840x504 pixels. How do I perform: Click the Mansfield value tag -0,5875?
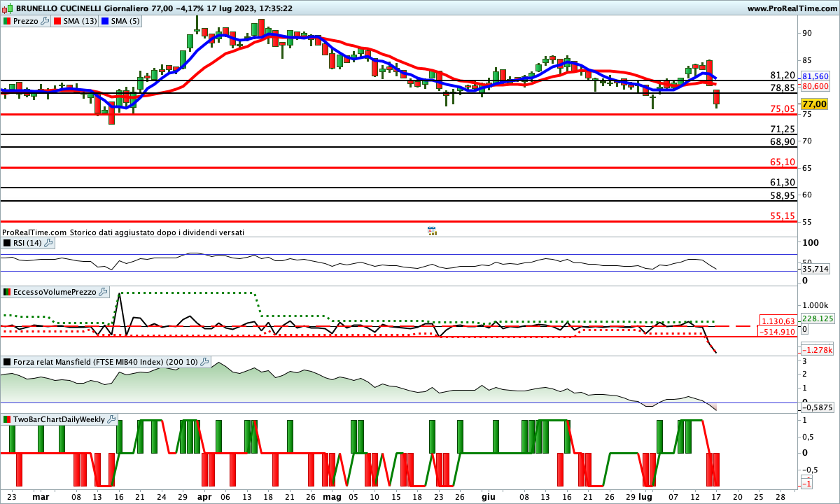coord(816,407)
